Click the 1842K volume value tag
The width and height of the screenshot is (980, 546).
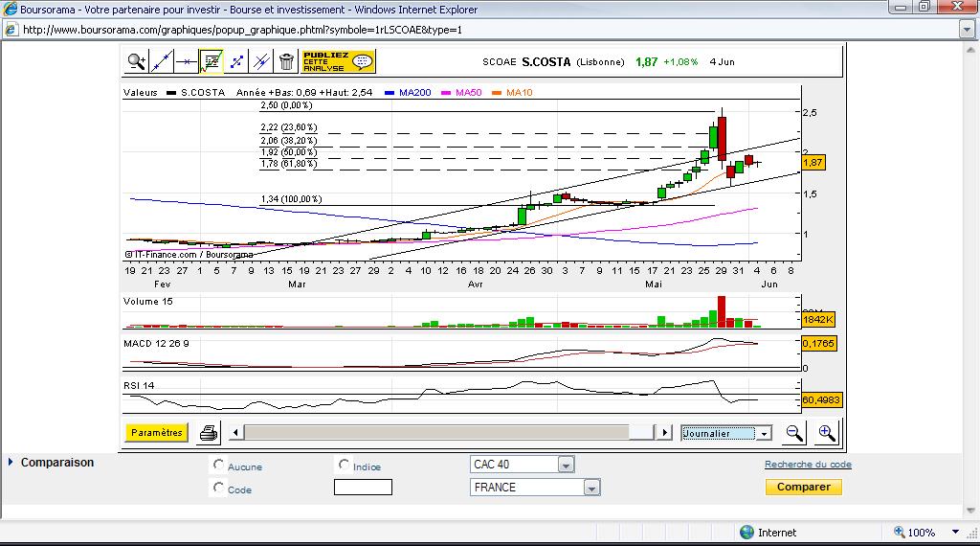(818, 320)
